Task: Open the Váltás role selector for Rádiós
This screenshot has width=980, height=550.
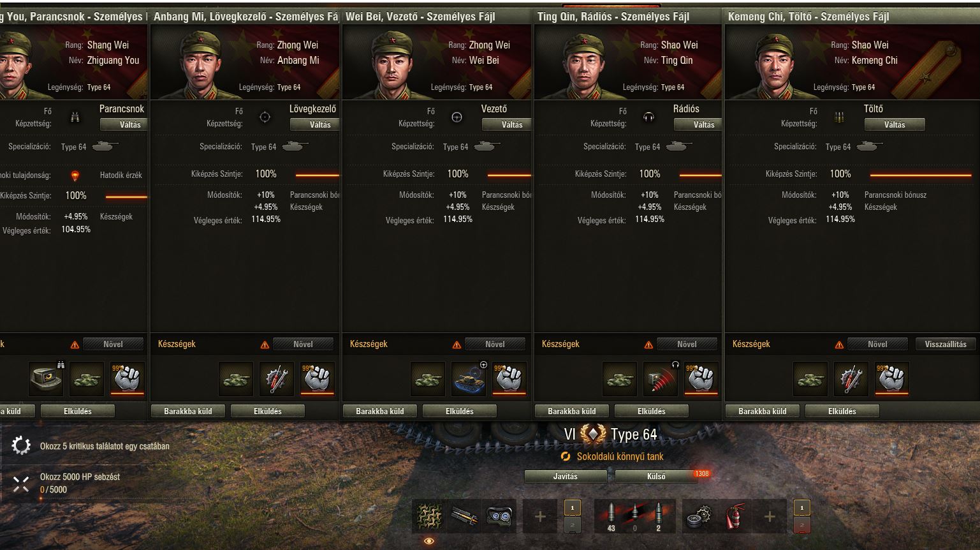Action: (703, 124)
